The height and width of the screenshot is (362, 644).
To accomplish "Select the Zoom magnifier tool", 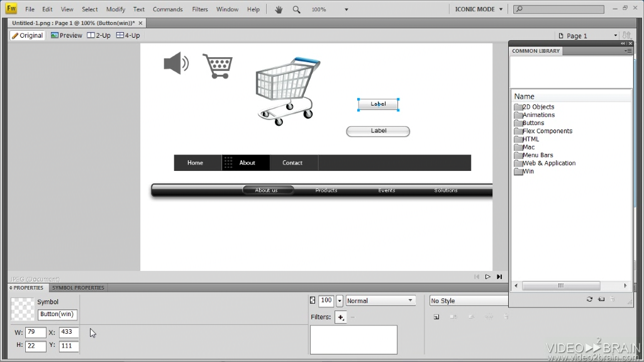I will point(296,9).
